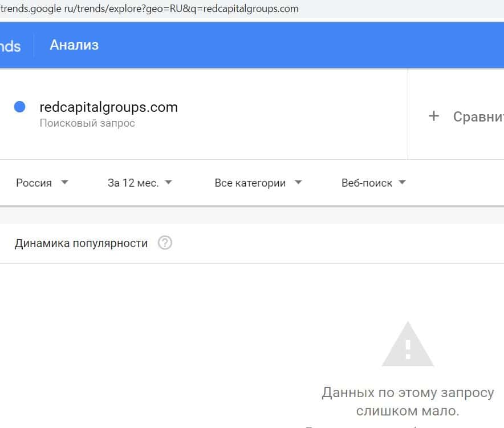Open the help icon beside Динамика популярности
The image size is (504, 428).
tap(165, 243)
